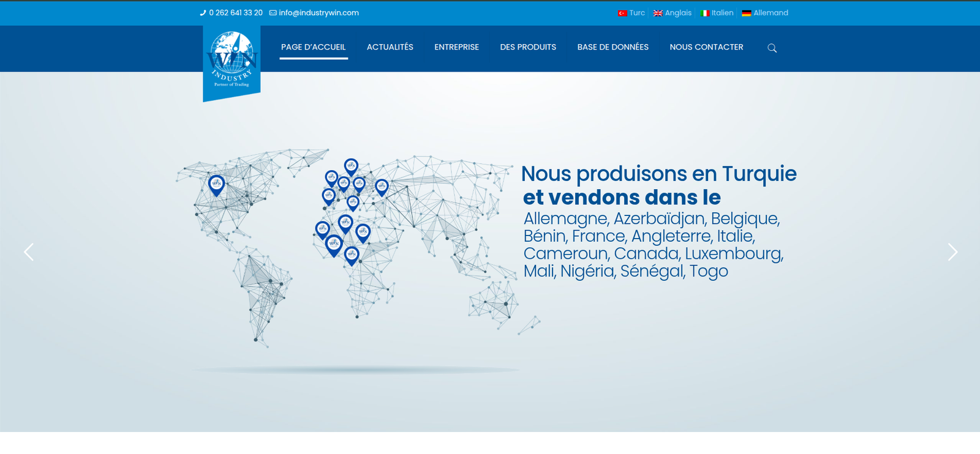Viewport: 980px width, 454px height.
Task: Open the Nous contacter menu item
Action: coord(706,47)
